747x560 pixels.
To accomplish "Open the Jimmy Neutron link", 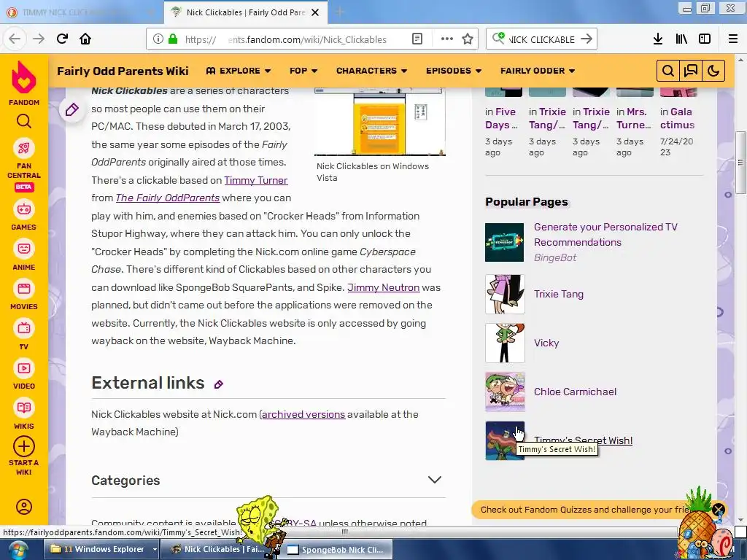I will [384, 287].
